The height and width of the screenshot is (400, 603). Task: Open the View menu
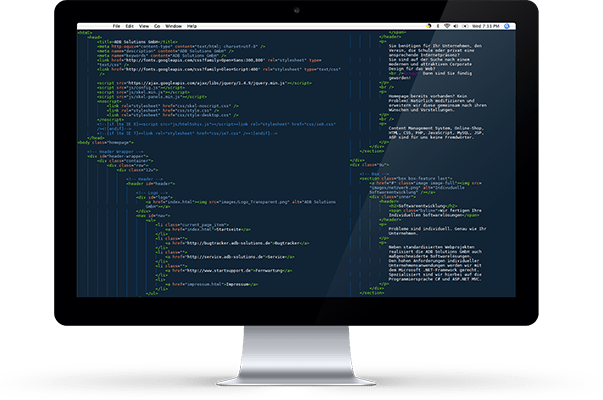tap(144, 26)
